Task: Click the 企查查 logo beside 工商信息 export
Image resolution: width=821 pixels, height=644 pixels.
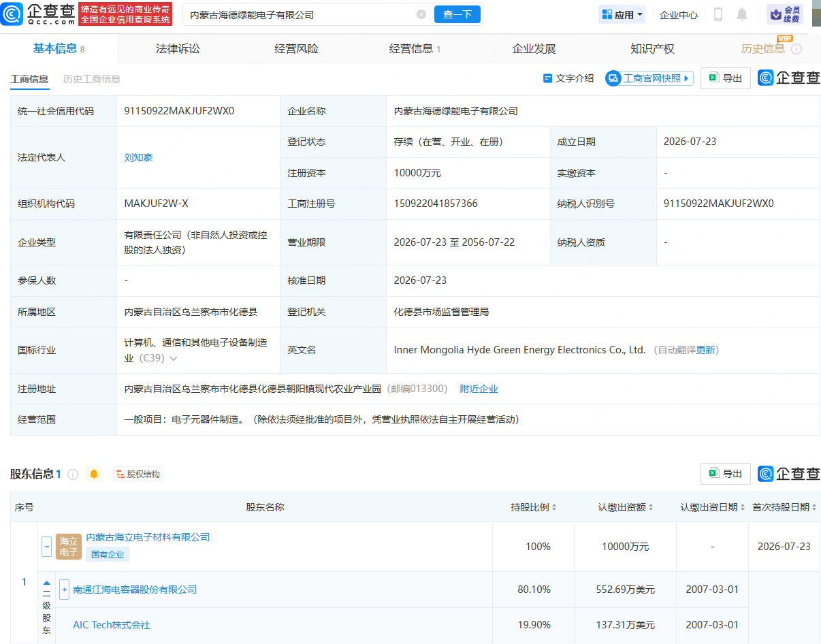Action: coord(789,78)
